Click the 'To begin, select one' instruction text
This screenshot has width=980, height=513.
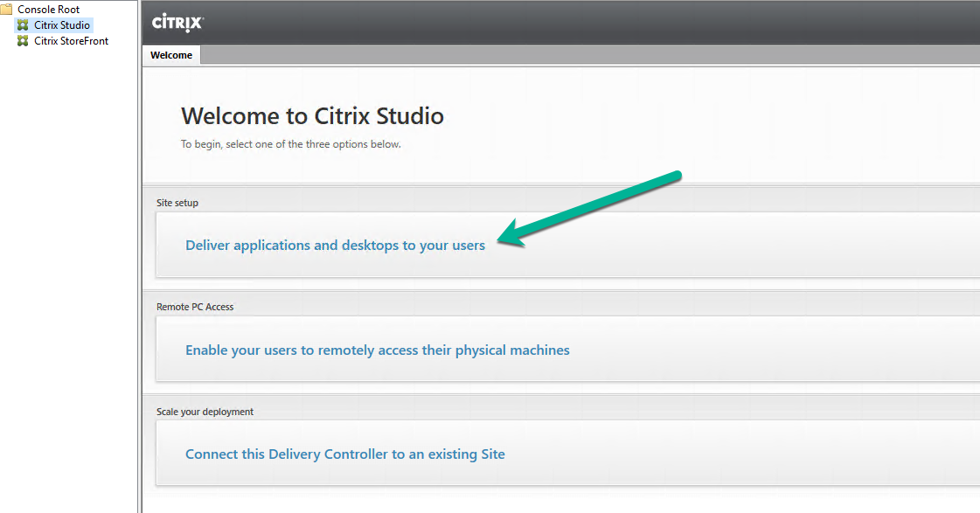click(x=290, y=144)
